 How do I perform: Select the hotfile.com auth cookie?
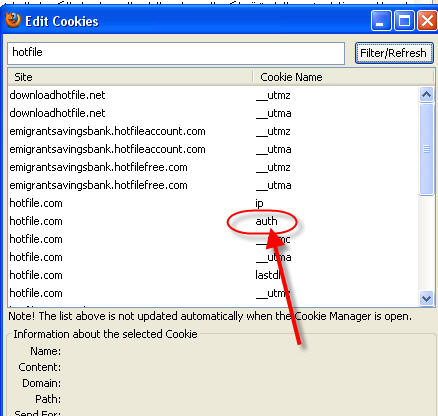[x=213, y=221]
